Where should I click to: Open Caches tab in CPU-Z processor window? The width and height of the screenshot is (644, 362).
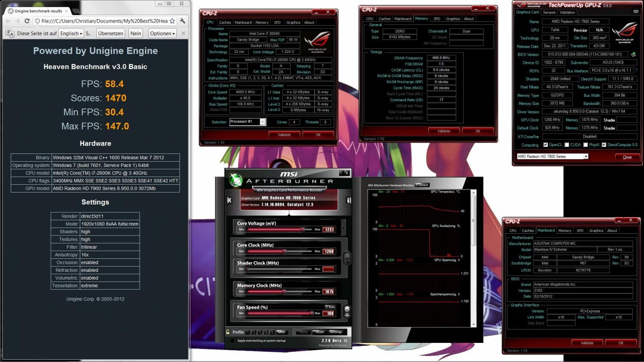tap(225, 22)
